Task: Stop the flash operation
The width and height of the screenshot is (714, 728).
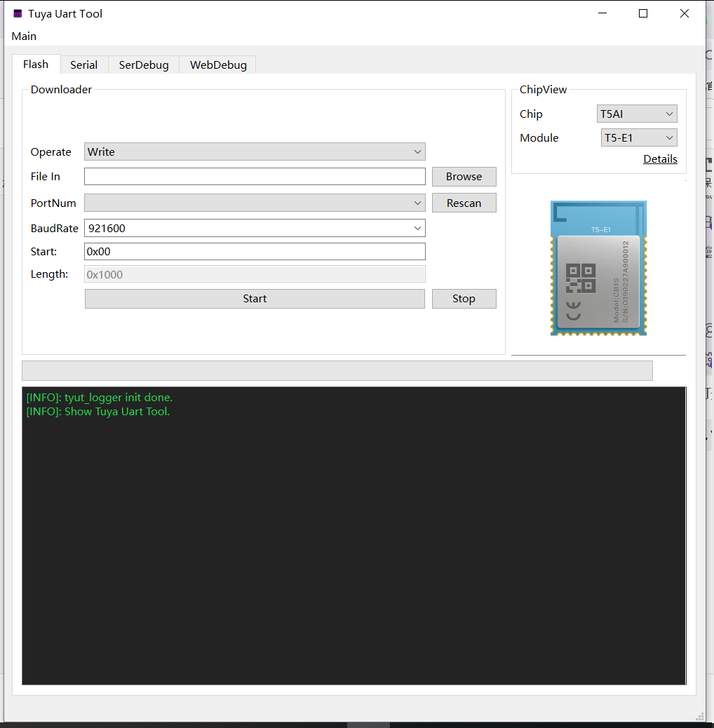Action: tap(464, 299)
